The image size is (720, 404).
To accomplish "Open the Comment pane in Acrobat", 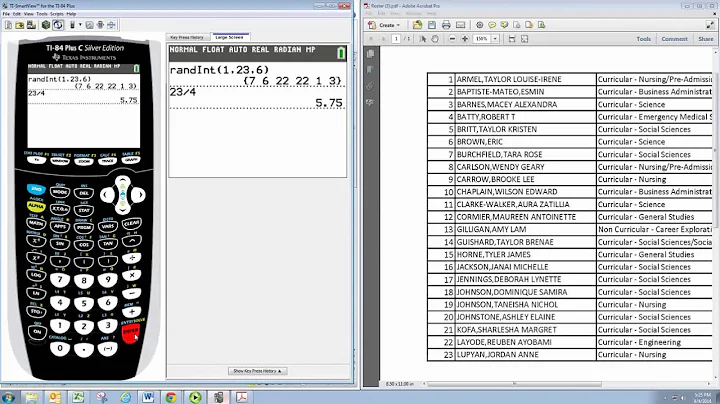I will coord(675,39).
